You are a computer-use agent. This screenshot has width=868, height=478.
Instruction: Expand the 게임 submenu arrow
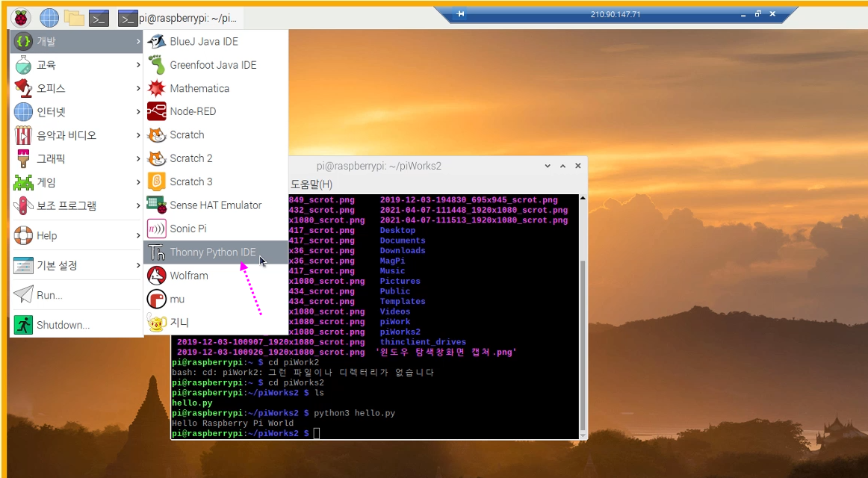click(x=138, y=182)
